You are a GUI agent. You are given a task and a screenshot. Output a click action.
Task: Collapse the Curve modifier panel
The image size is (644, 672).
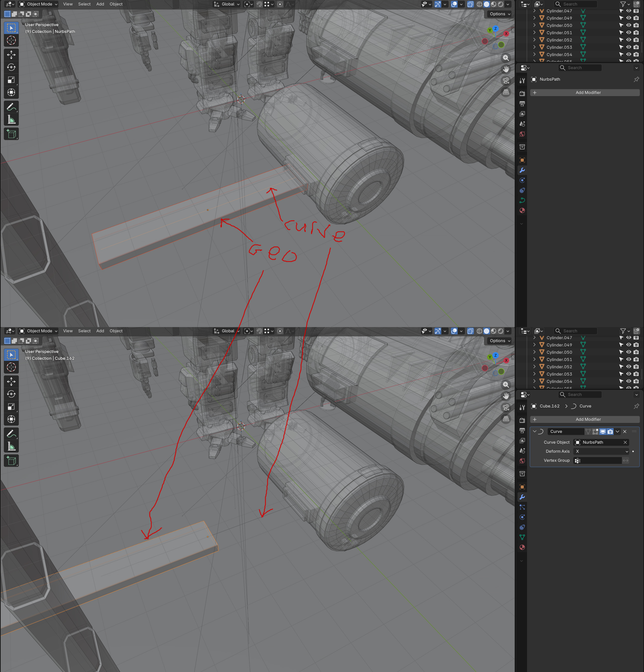coord(535,432)
